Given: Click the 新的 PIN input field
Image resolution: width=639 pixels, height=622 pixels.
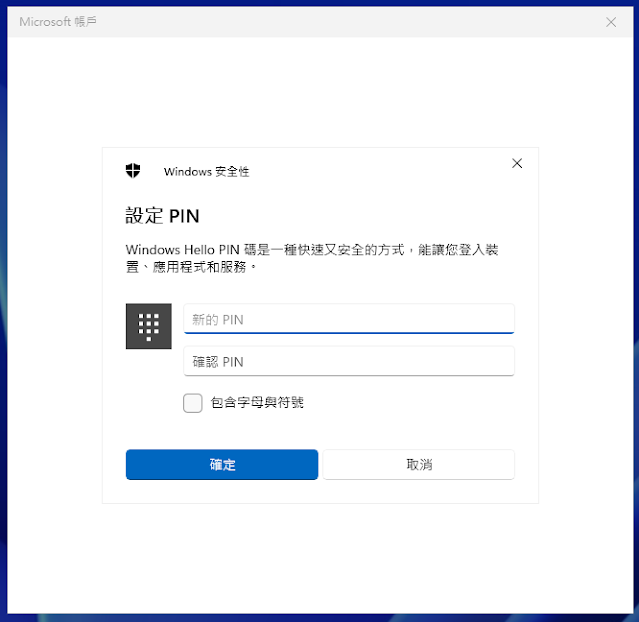Looking at the screenshot, I should coord(349,319).
